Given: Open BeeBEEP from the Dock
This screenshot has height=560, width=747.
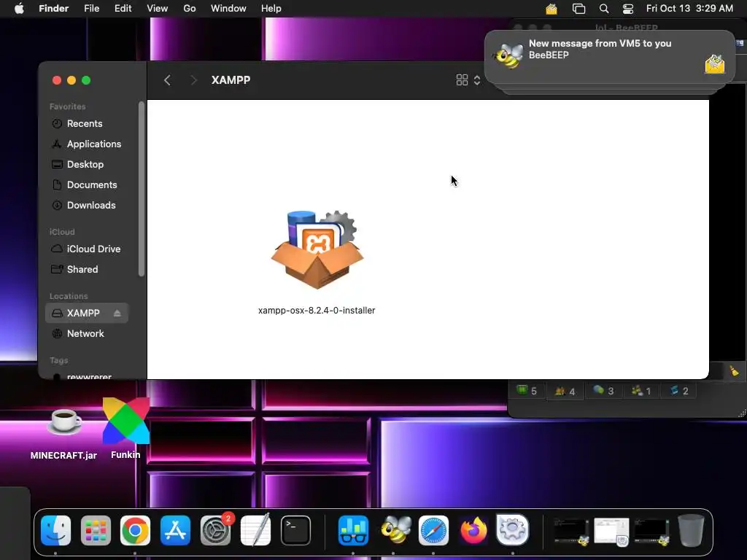Looking at the screenshot, I should tap(395, 531).
